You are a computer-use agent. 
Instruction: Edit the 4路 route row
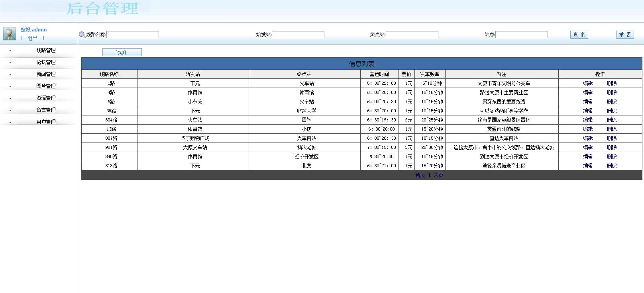tap(588, 92)
